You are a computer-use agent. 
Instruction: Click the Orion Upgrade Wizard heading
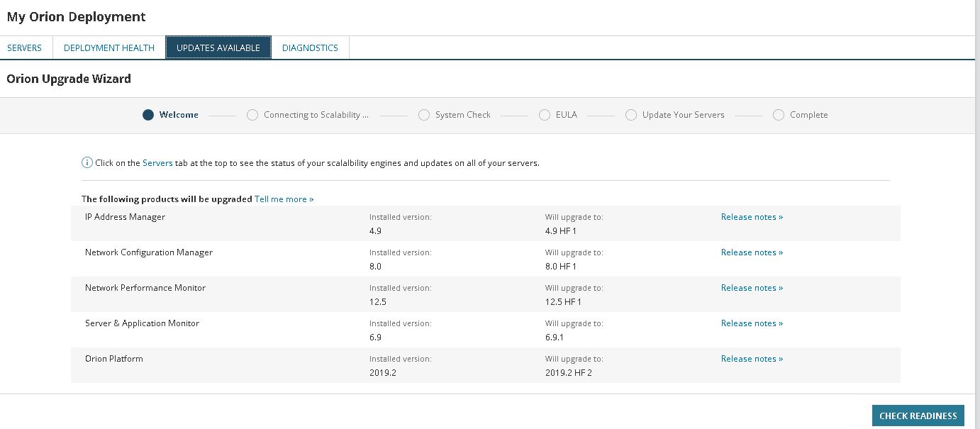(x=69, y=79)
